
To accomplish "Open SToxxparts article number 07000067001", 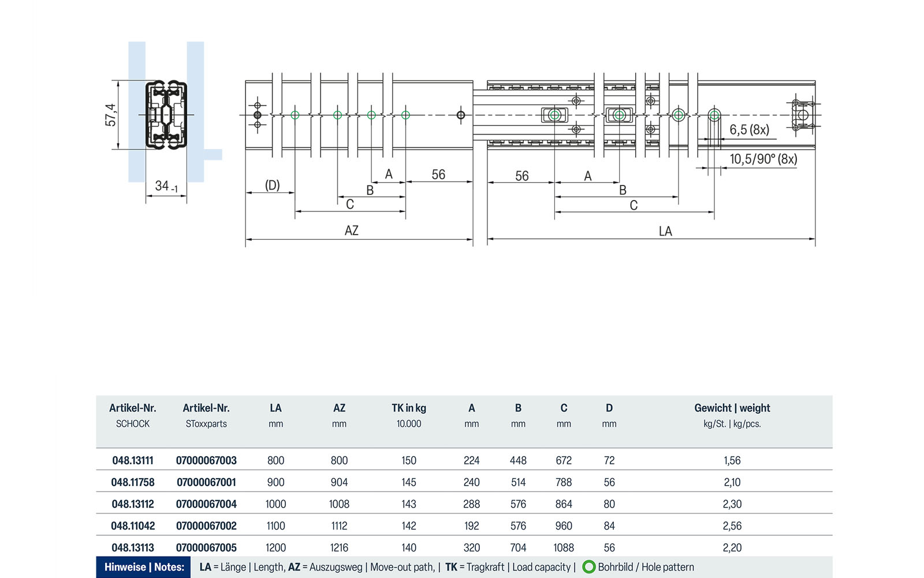I will pos(206,482).
